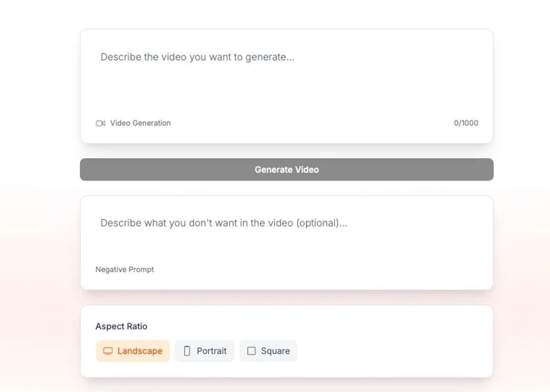The height and width of the screenshot is (392, 550).
Task: Click the square icon on Square option
Action: click(251, 351)
